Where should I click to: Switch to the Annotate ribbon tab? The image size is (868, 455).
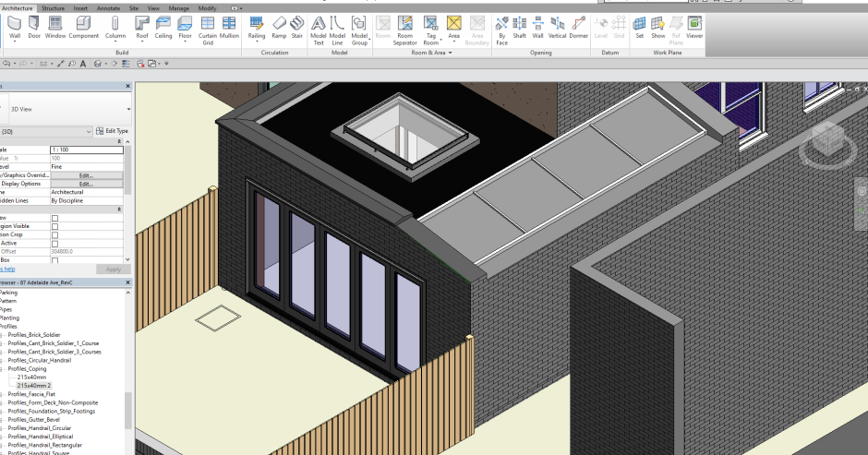click(109, 8)
